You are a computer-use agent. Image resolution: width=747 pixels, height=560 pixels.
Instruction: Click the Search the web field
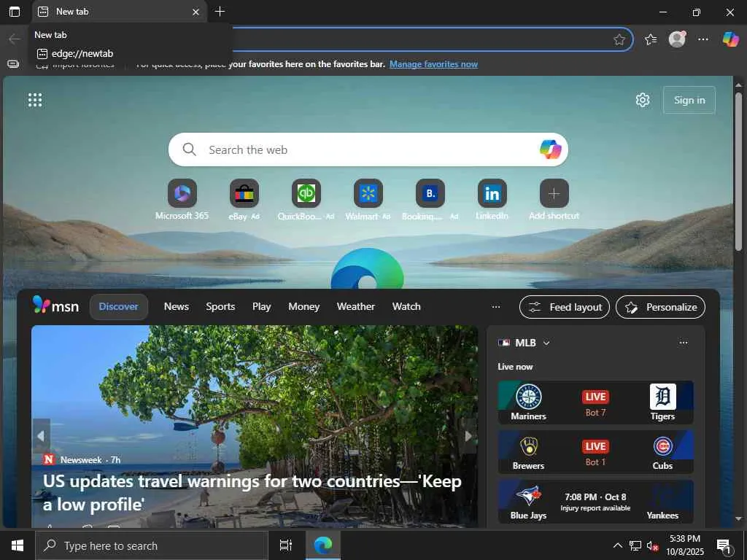(368, 149)
